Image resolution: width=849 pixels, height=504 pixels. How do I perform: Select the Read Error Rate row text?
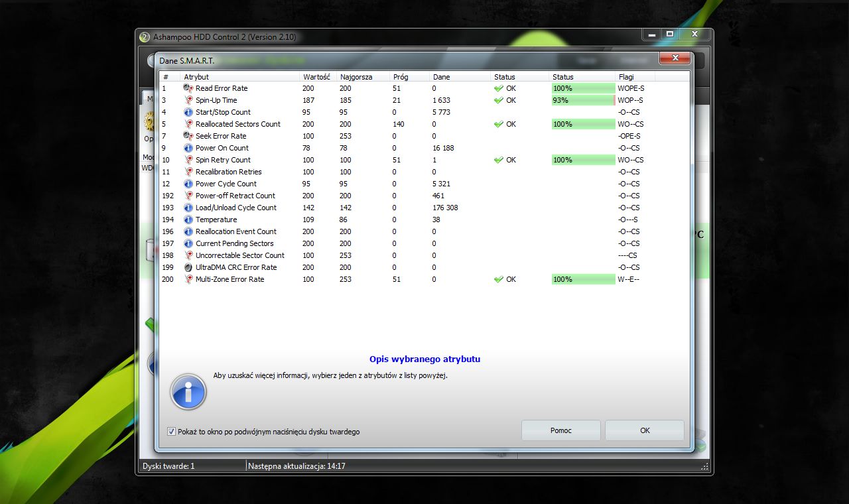[222, 88]
